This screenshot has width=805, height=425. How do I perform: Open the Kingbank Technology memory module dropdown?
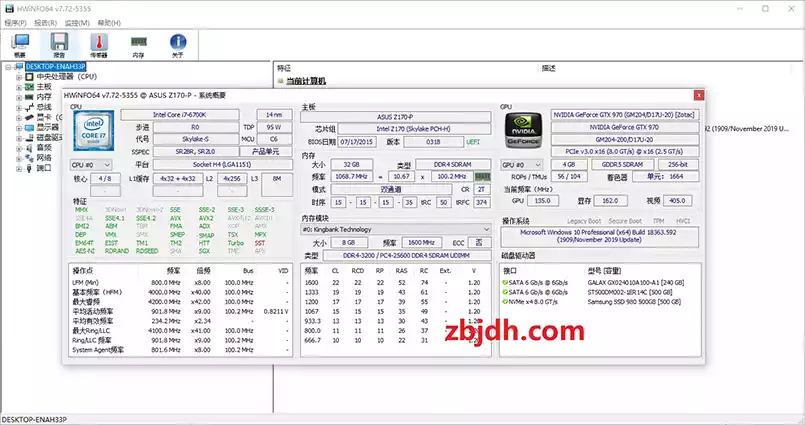(x=396, y=229)
